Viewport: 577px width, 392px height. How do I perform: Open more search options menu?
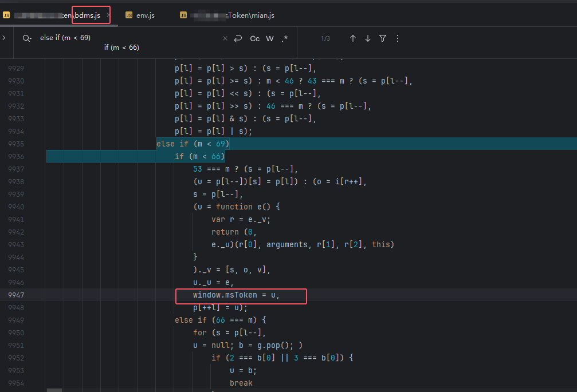coord(398,38)
